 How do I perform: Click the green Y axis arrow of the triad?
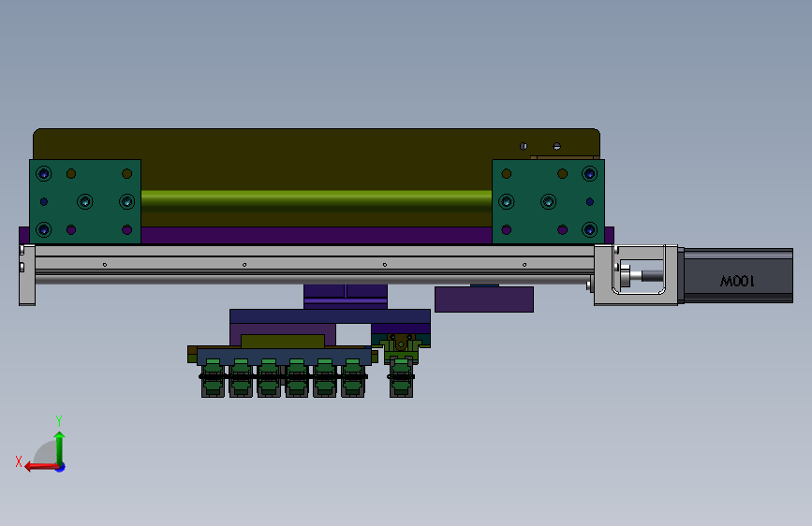[60, 447]
